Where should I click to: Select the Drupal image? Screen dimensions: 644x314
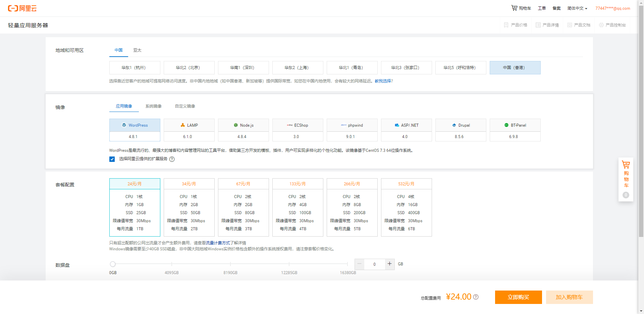461,125
